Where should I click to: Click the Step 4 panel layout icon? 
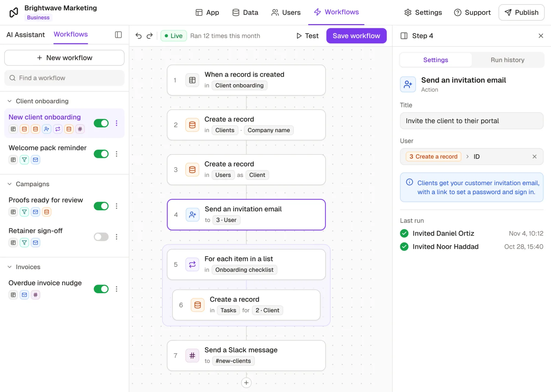404,36
